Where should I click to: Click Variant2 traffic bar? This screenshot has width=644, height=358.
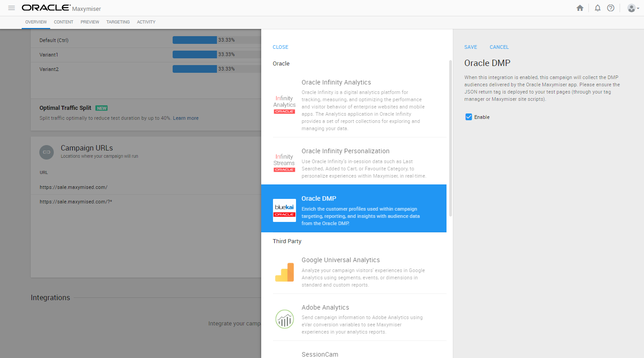tap(216, 69)
